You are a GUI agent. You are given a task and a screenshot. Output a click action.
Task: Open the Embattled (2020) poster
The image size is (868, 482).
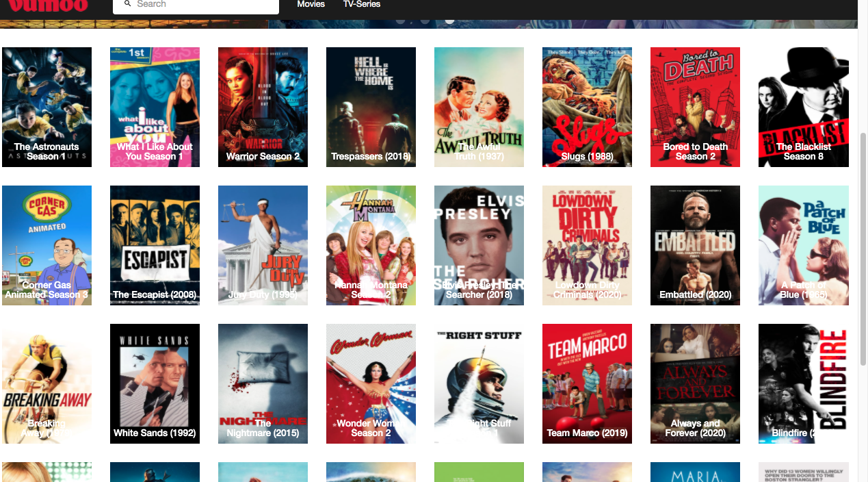[695, 245]
